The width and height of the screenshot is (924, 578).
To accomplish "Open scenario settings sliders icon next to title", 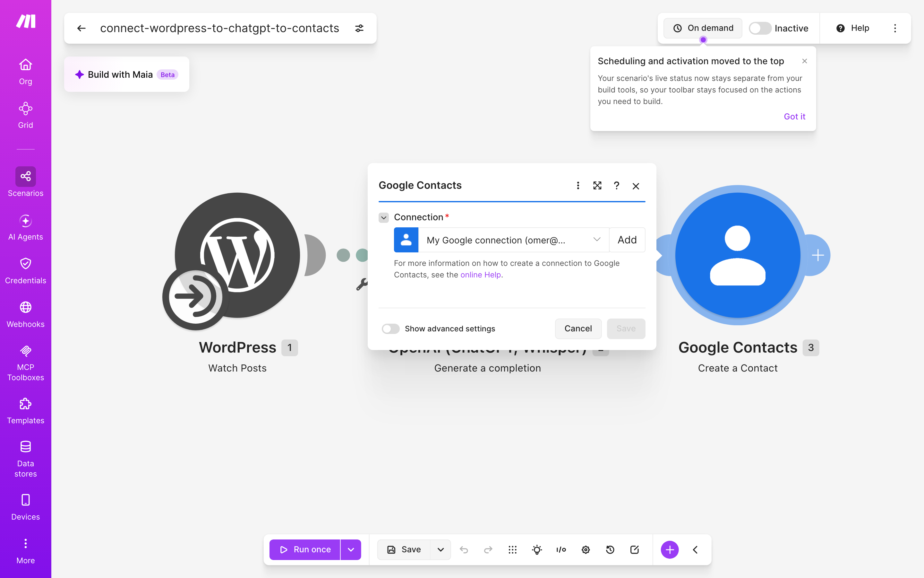I will pos(359,28).
